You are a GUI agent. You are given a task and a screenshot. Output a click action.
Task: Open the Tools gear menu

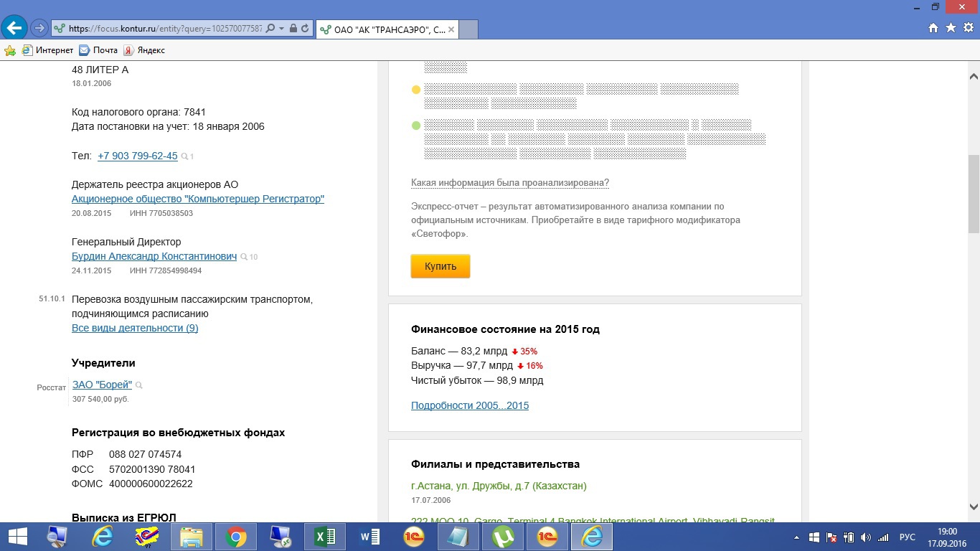click(968, 28)
